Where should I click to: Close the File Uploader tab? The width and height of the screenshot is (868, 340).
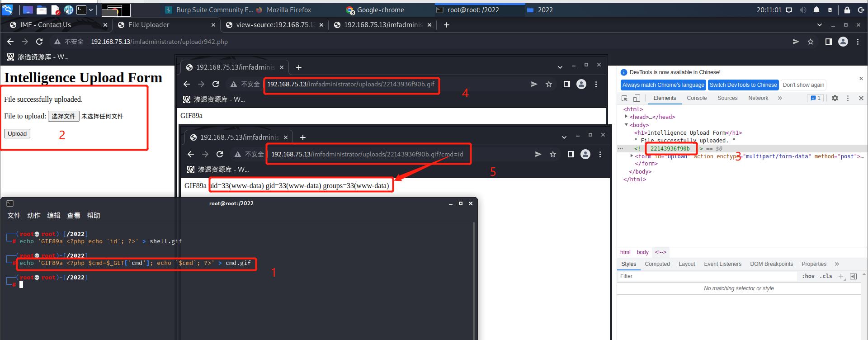pos(213,25)
